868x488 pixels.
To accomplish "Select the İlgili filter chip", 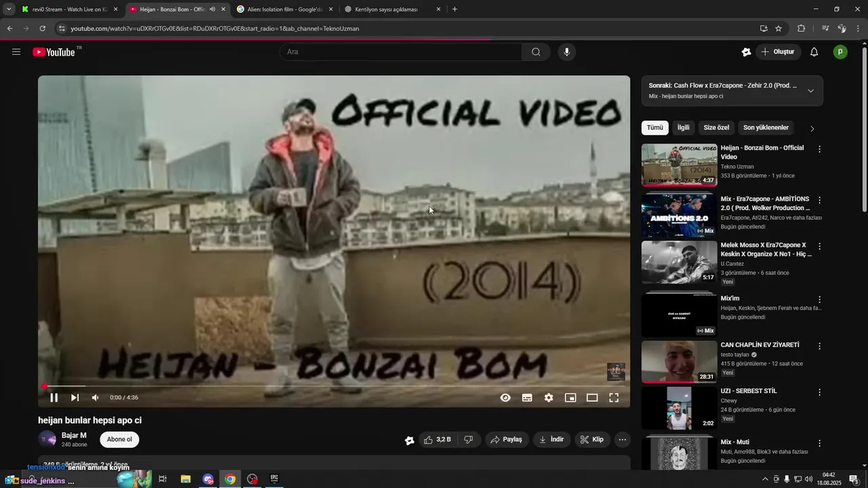I will pyautogui.click(x=684, y=127).
